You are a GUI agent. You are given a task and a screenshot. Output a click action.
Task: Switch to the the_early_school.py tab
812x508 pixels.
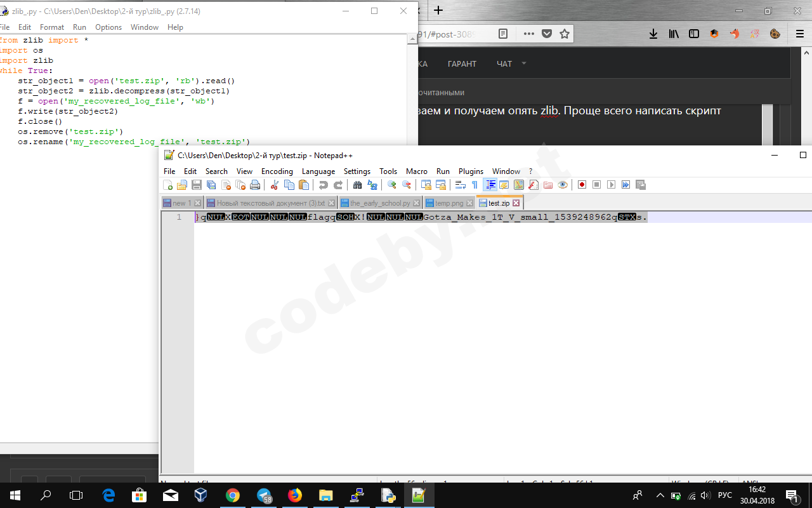point(379,203)
